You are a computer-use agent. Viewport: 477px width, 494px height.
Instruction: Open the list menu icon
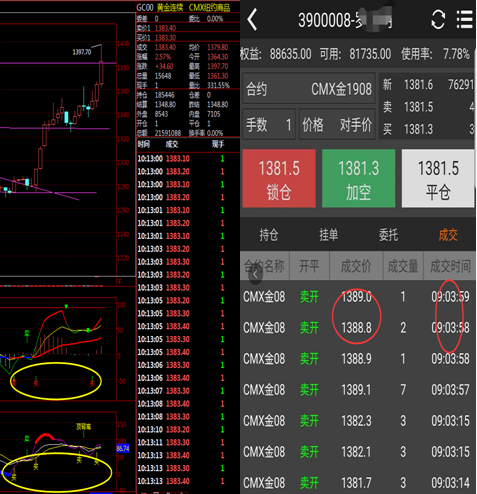pos(464,19)
